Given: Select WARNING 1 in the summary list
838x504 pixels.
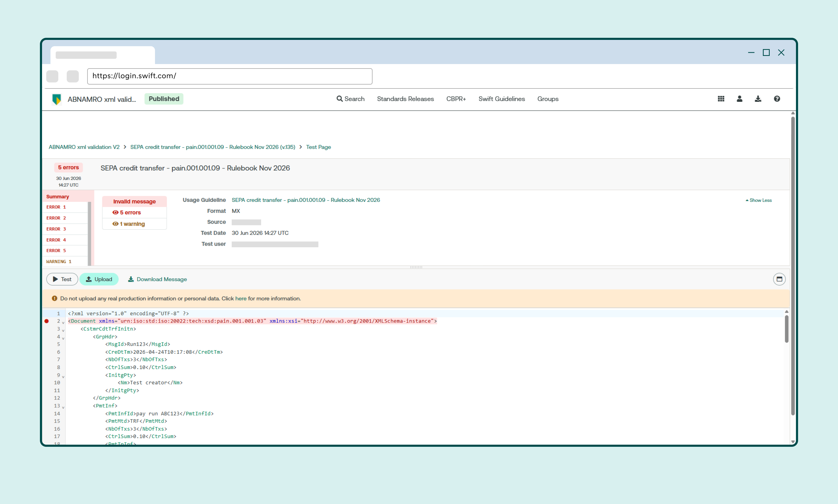Looking at the screenshot, I should coord(65,261).
